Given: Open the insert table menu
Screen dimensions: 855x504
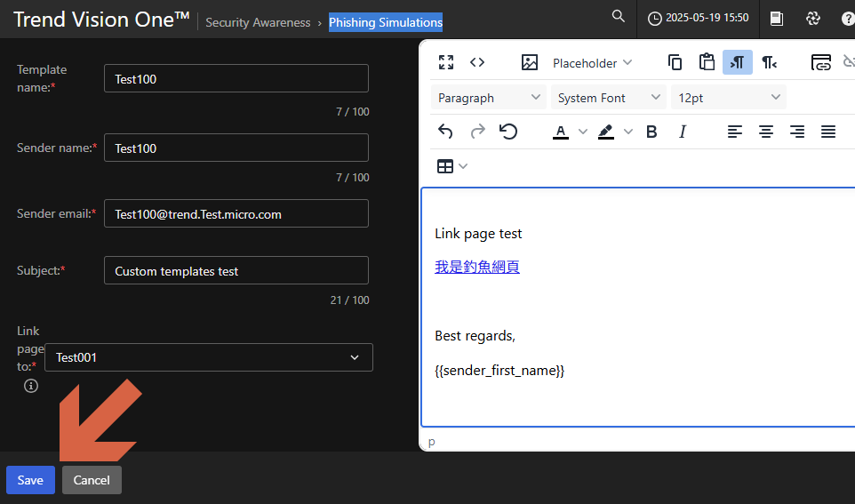Looking at the screenshot, I should [x=451, y=166].
